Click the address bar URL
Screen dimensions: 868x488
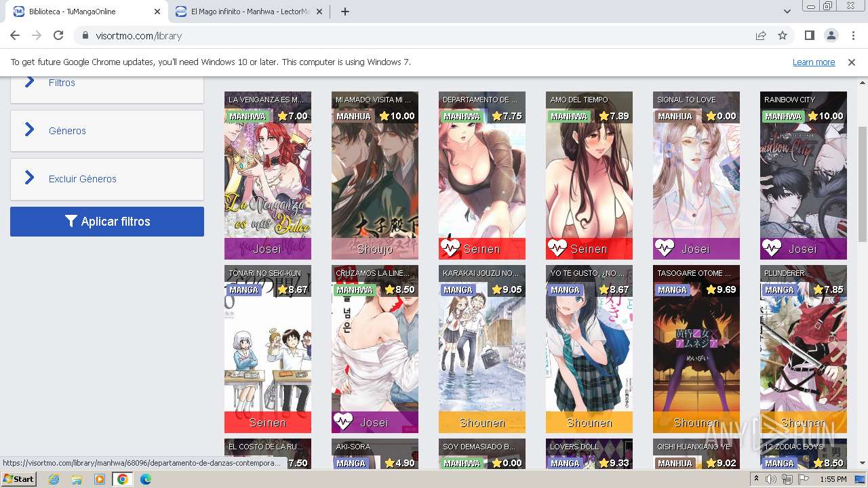139,36
